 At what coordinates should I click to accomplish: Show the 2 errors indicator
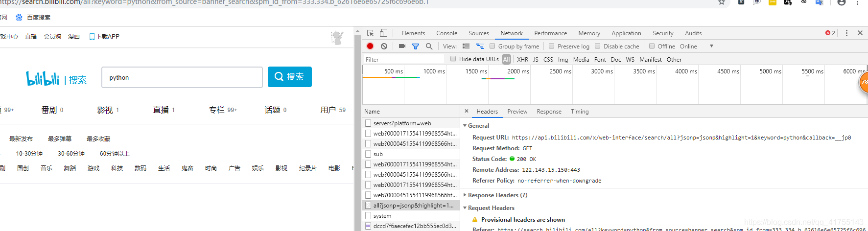click(x=830, y=33)
